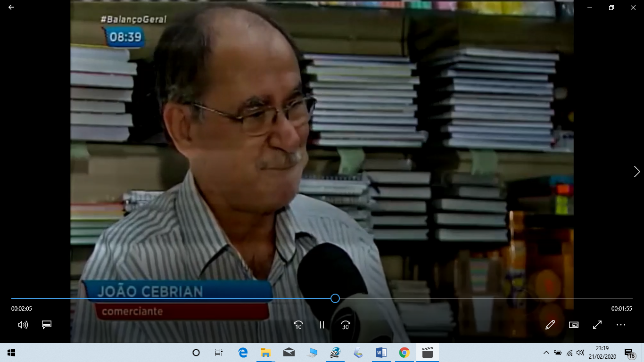Image resolution: width=644 pixels, height=362 pixels.
Task: Click the next item chevron on right edge
Action: 637,172
